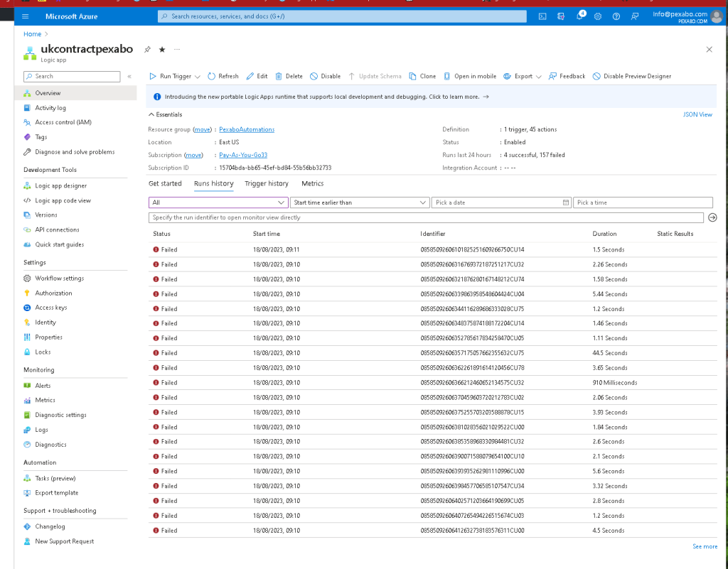728x569 pixels.
Task: Click the Delete toolbar button
Action: point(289,76)
